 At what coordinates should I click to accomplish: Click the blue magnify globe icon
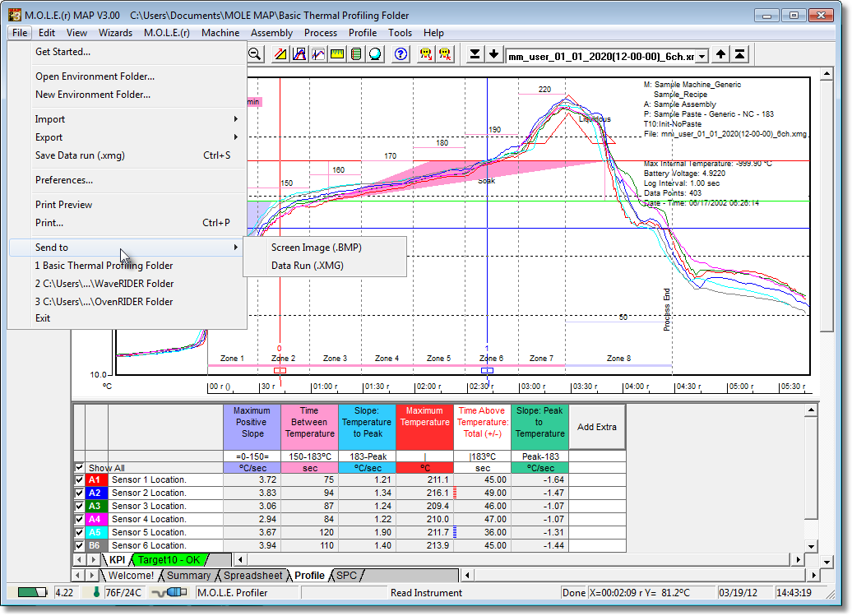[376, 54]
